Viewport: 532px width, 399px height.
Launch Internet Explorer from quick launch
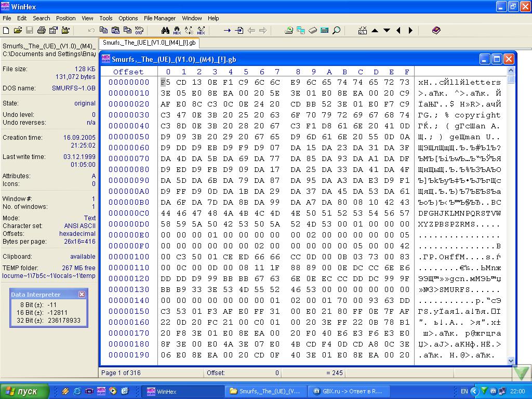coord(77,391)
